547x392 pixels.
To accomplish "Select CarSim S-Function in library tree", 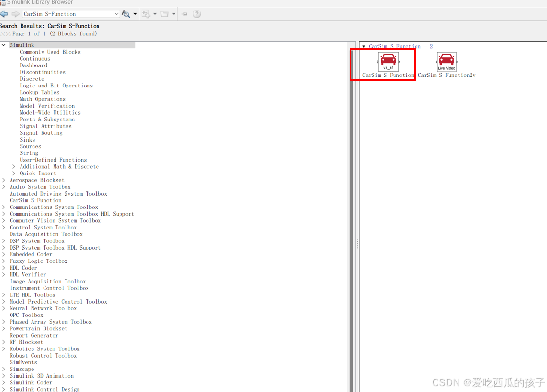I will coord(35,200).
